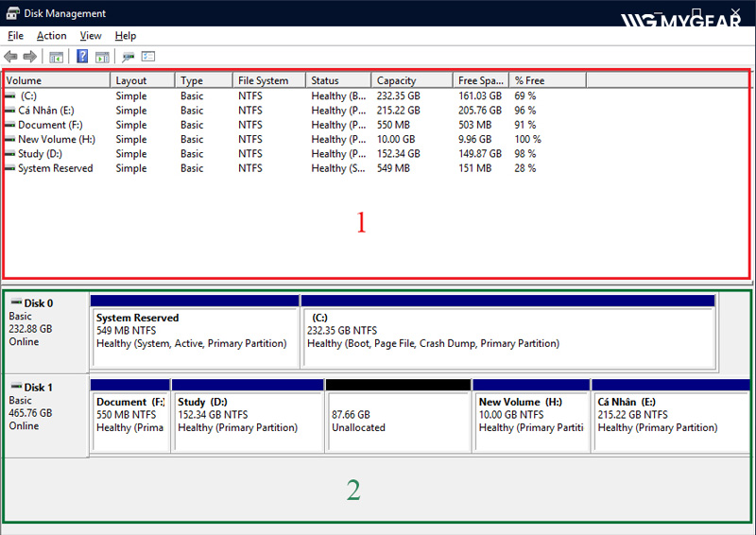
Task: Open the File menu
Action: click(x=16, y=36)
